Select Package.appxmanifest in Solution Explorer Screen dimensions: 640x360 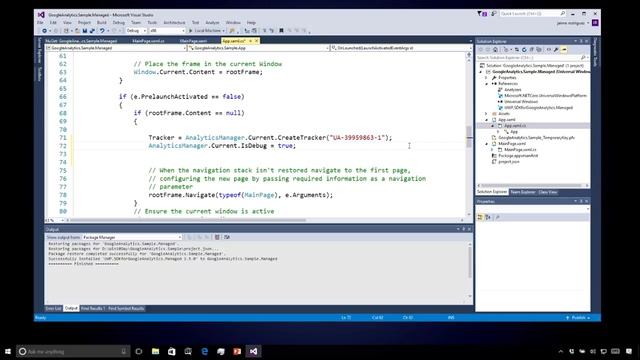[x=518, y=156]
